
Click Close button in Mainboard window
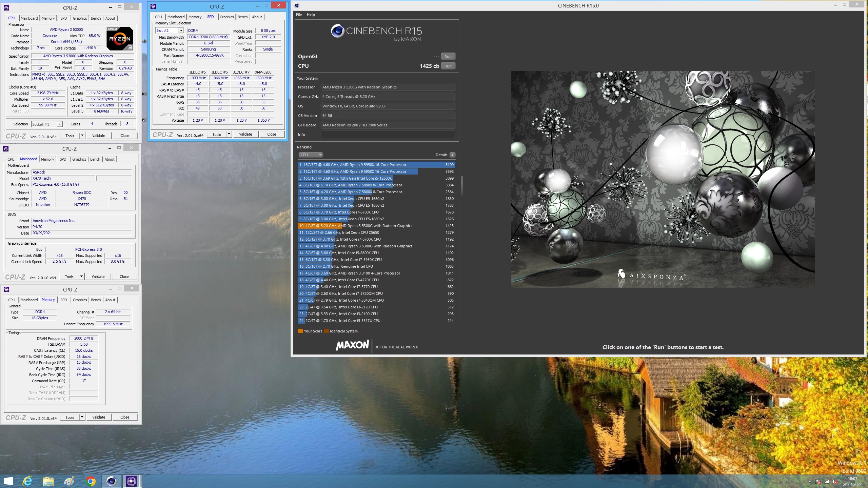[124, 277]
